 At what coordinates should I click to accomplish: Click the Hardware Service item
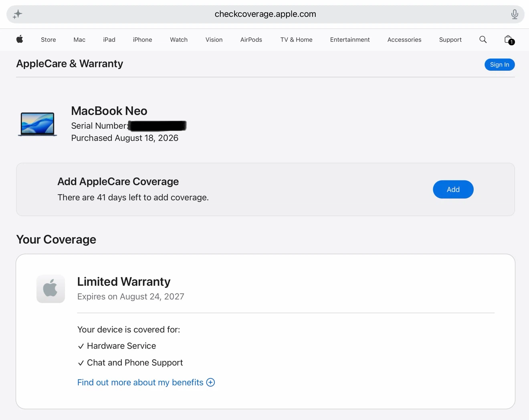[x=117, y=346]
